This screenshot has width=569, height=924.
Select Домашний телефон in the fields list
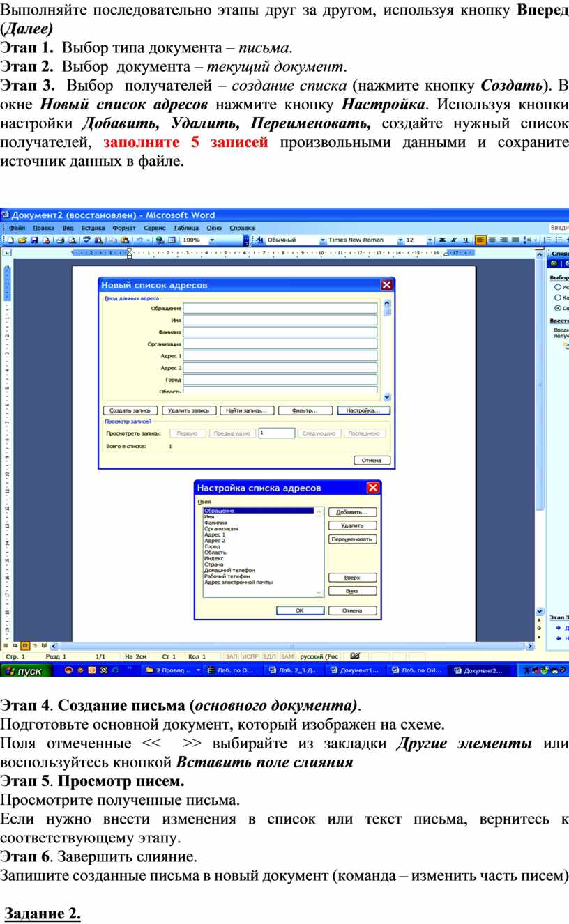(x=229, y=570)
